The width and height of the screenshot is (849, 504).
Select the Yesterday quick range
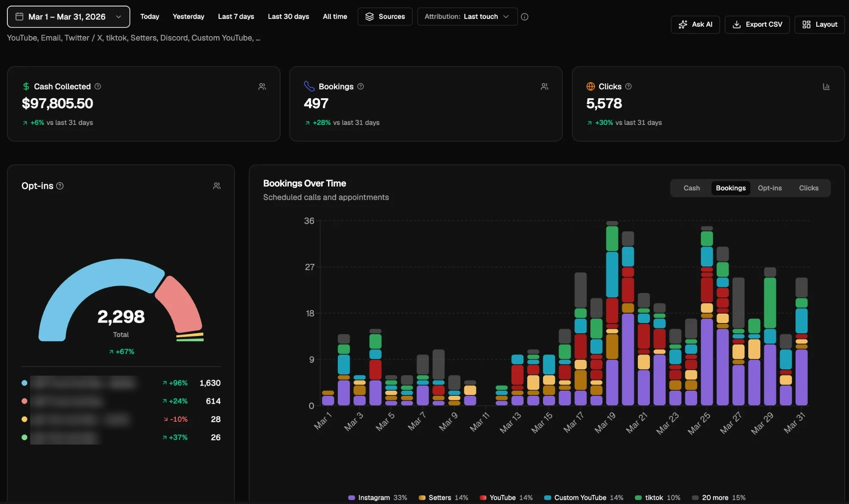(188, 17)
